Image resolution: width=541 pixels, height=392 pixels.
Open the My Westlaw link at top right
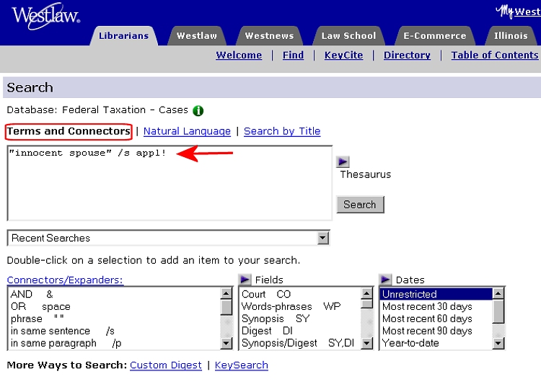(x=518, y=12)
